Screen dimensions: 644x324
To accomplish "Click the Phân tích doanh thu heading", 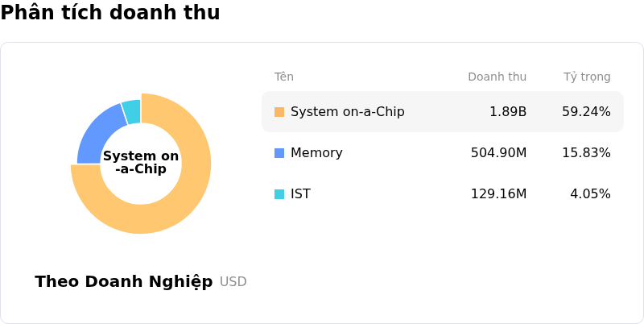I will pyautogui.click(x=110, y=13).
